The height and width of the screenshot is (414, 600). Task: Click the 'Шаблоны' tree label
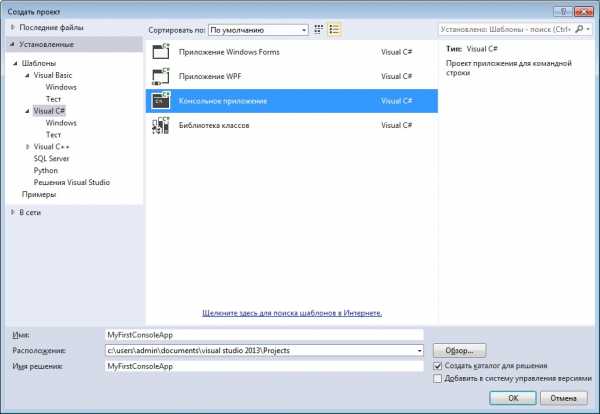(x=39, y=63)
